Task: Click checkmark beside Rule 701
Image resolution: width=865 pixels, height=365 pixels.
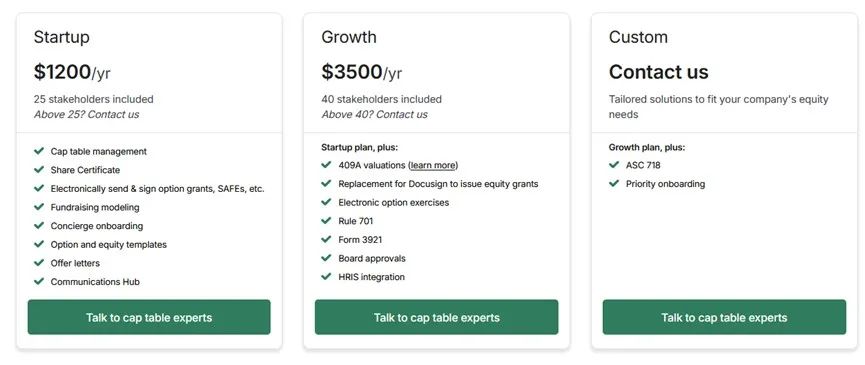Action: click(326, 221)
